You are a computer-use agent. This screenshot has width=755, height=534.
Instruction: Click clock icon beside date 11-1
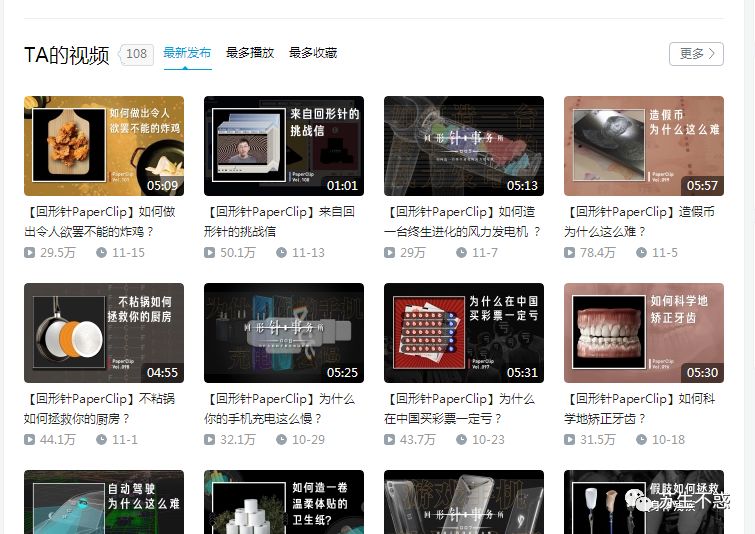(101, 440)
